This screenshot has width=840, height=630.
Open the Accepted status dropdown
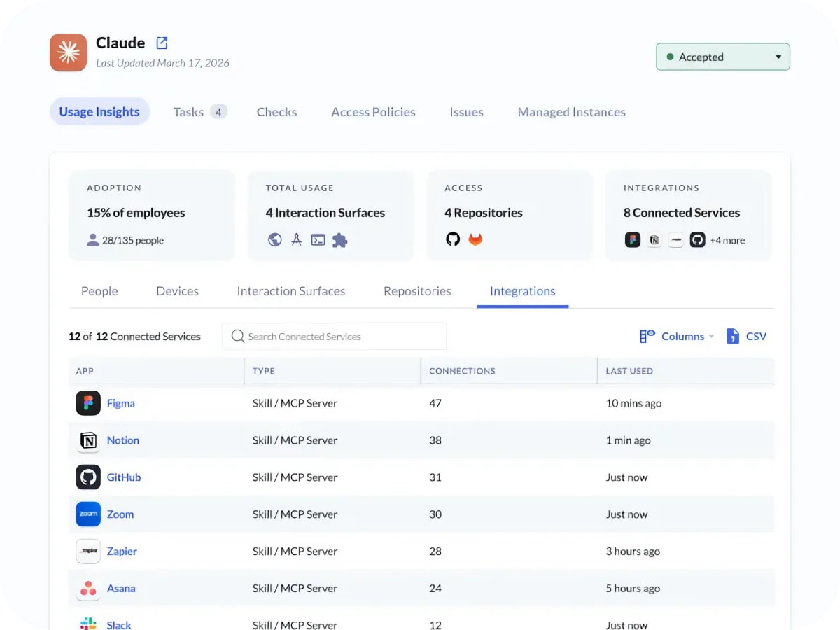[723, 57]
